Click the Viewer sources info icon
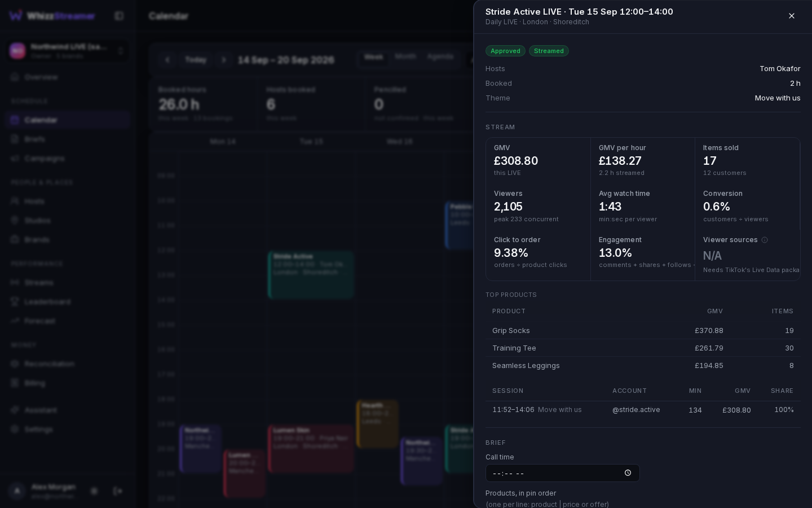This screenshot has width=812, height=508. coord(765,240)
